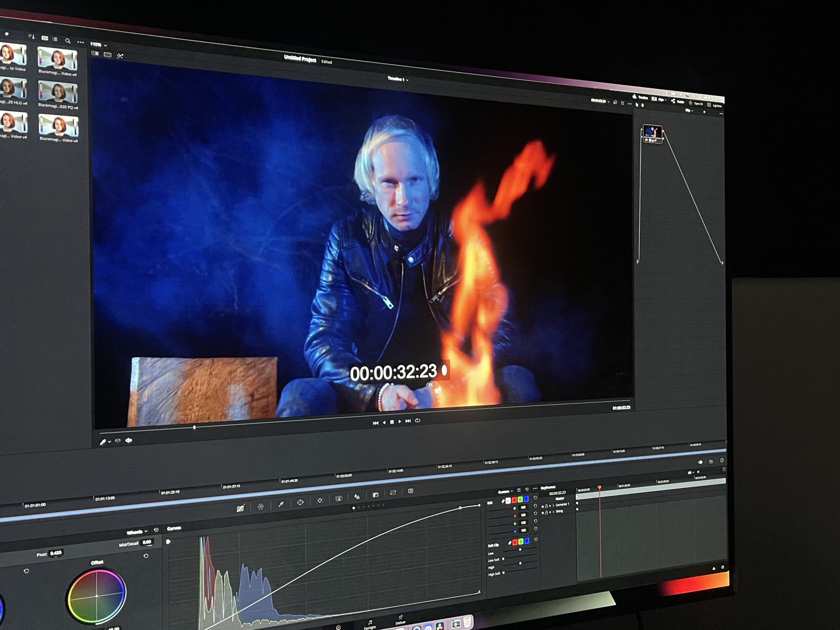The width and height of the screenshot is (840, 630).
Task: Open viewer three-dot options menu
Action: click(x=629, y=104)
